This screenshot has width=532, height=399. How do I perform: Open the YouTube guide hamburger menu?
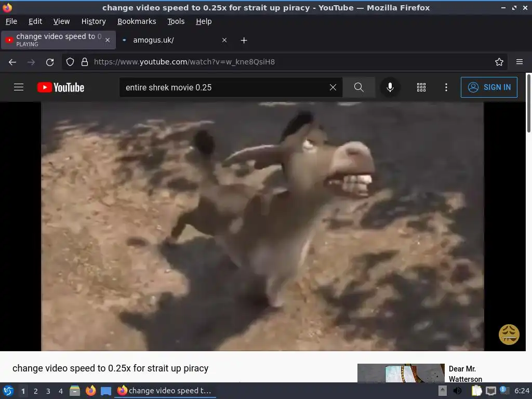19,87
